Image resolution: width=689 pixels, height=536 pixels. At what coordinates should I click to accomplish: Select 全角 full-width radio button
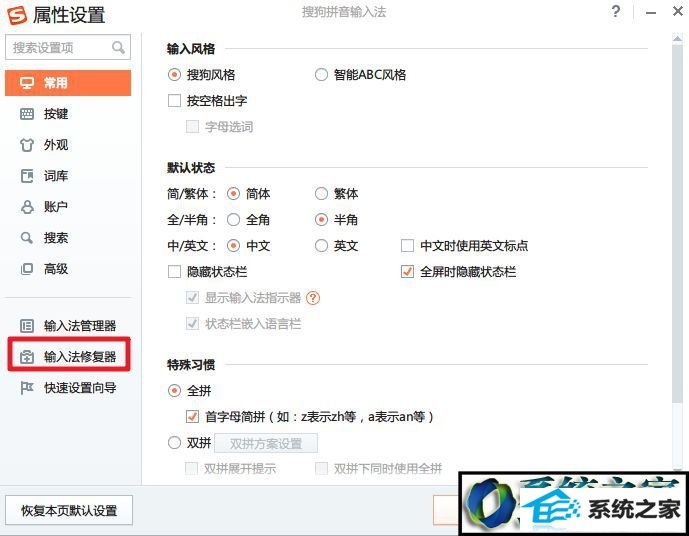(233, 219)
